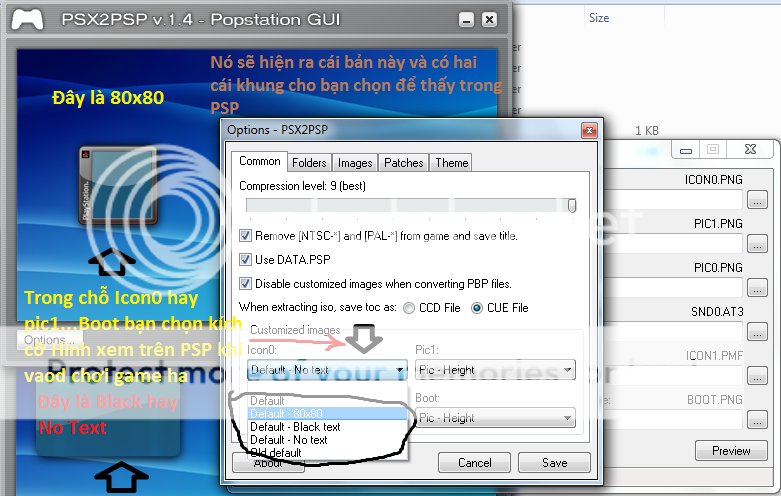Viewport: 781px width, 496px height.
Task: Open the Images tab
Action: (x=355, y=163)
